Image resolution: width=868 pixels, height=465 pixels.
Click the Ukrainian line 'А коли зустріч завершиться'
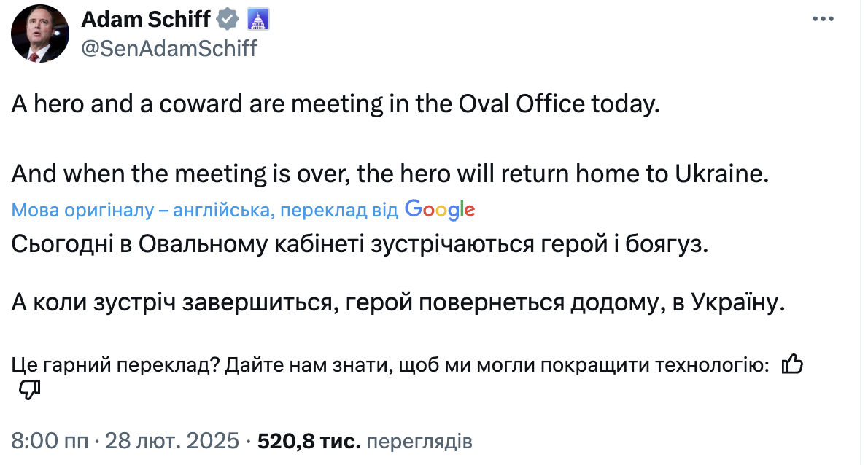coord(398,302)
